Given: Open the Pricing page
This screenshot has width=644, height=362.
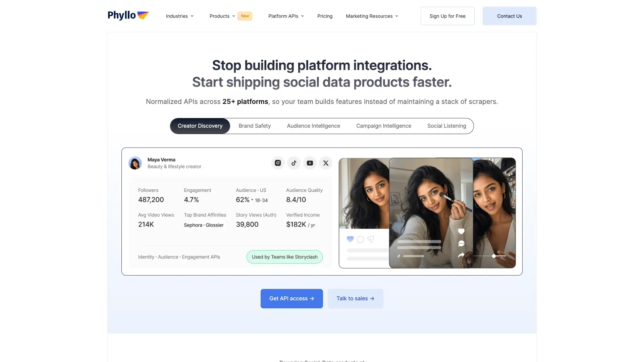Looking at the screenshot, I should (x=325, y=16).
